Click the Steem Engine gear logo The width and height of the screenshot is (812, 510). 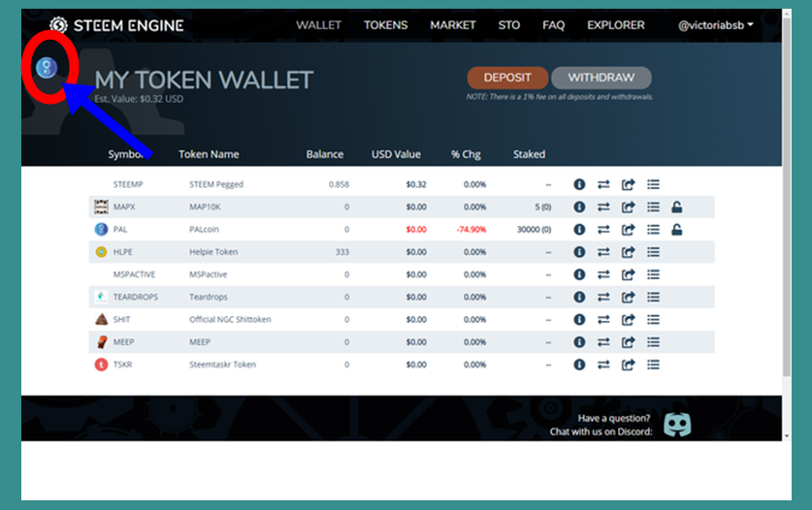[58, 25]
